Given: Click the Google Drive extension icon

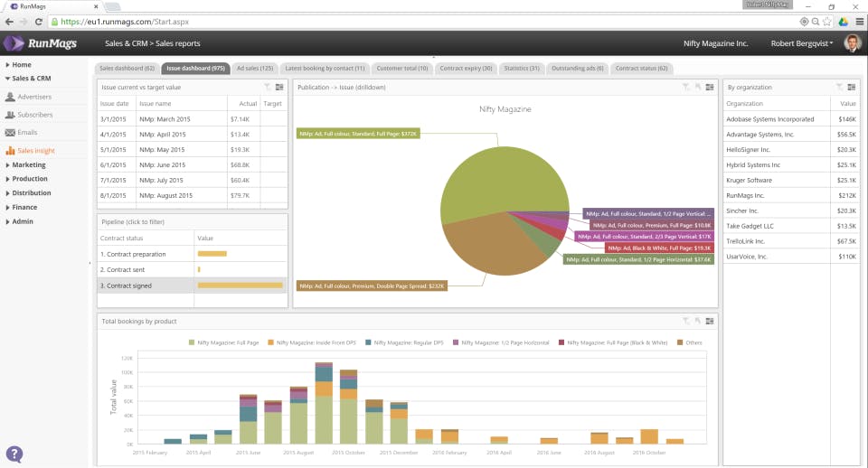Looking at the screenshot, I should click(843, 22).
